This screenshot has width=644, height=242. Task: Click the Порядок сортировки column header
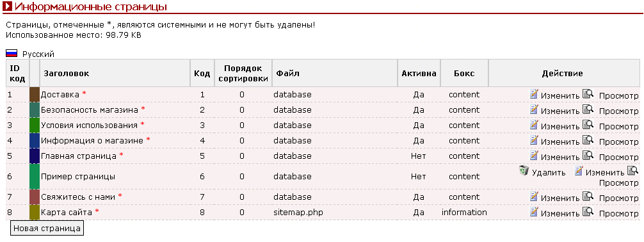tap(243, 74)
